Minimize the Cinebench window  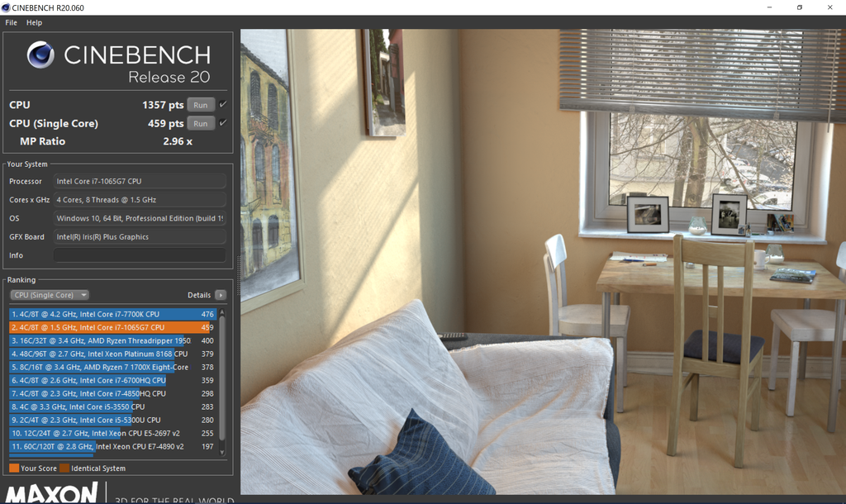(769, 7)
